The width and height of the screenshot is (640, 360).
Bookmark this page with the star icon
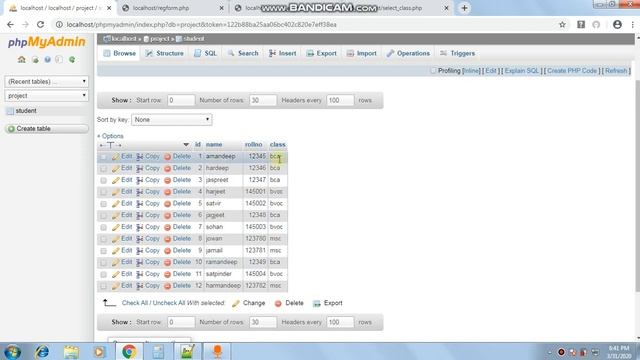[562, 24]
